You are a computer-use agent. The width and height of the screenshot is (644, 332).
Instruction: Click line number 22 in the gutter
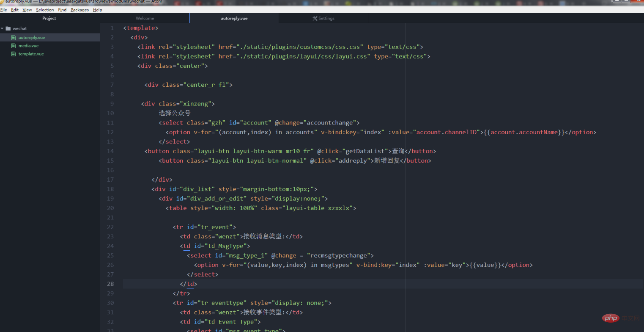110,227
